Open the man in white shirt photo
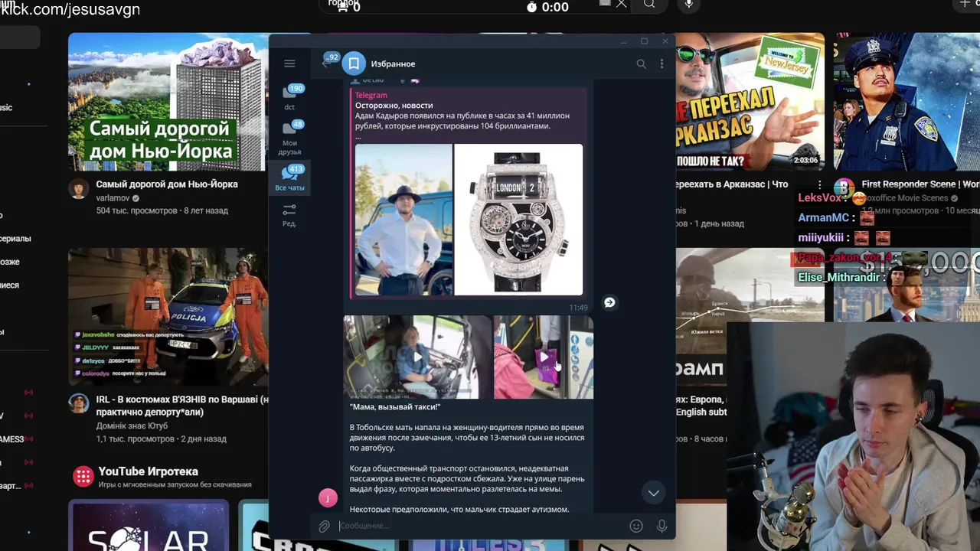 403,220
